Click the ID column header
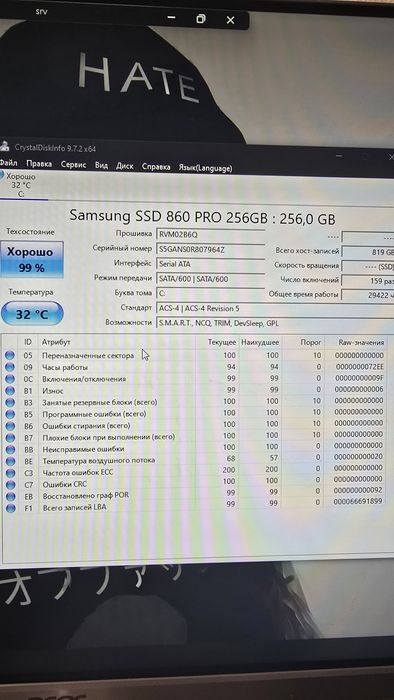 28,342
